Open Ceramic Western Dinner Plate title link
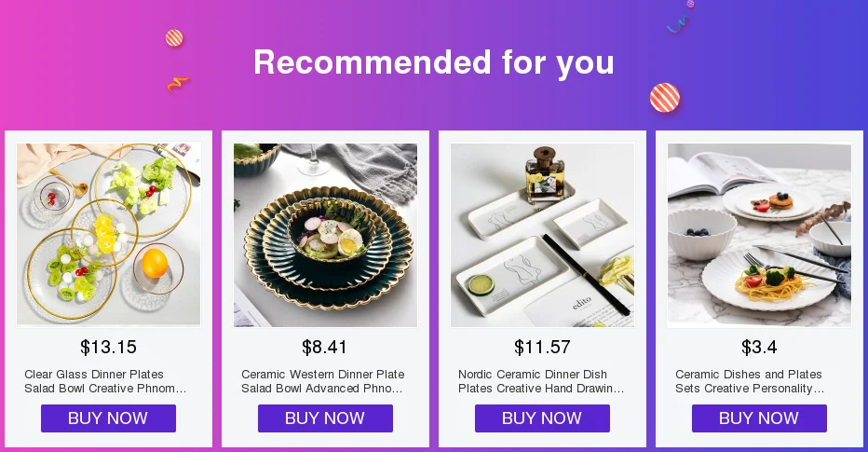Image resolution: width=868 pixels, height=452 pixels. [x=323, y=381]
